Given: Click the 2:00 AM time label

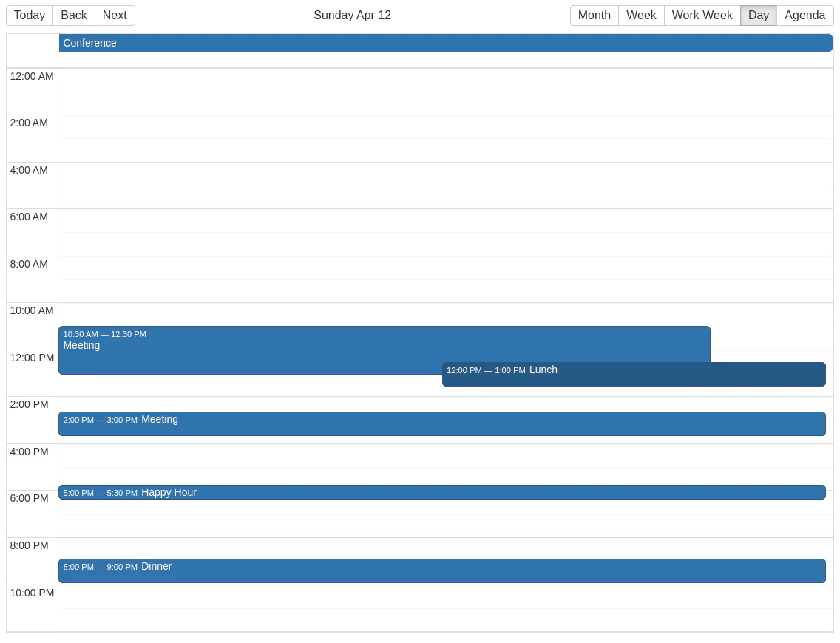Looking at the screenshot, I should point(29,123).
